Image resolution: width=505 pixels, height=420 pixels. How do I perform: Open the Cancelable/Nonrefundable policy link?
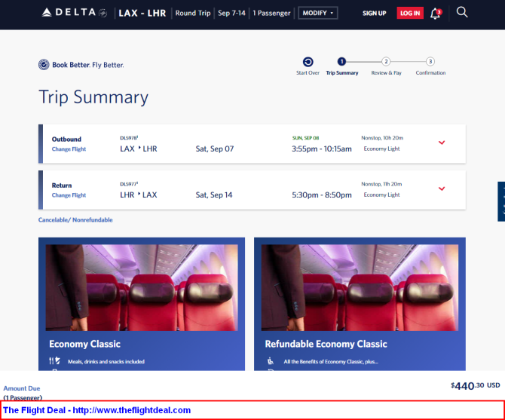pos(75,219)
